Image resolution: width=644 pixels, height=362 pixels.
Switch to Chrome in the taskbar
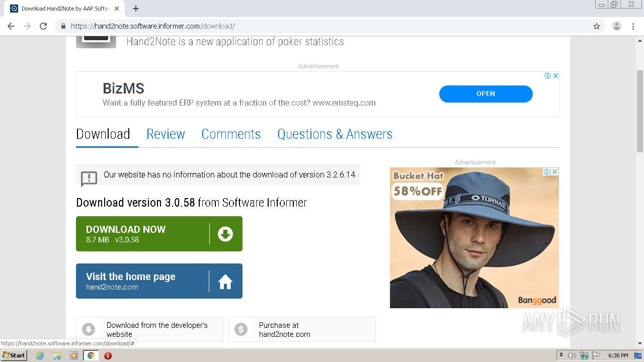[91, 355]
